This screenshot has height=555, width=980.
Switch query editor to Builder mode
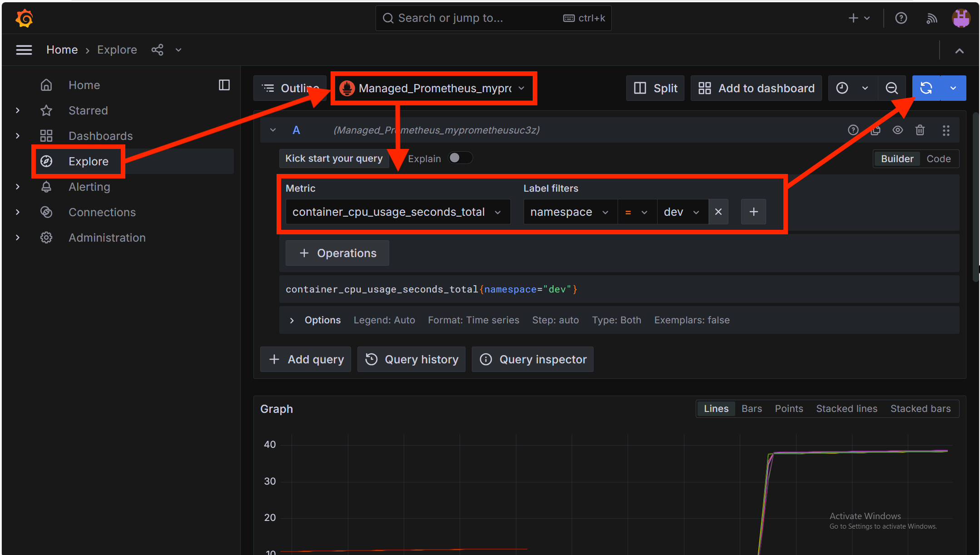[x=897, y=159]
